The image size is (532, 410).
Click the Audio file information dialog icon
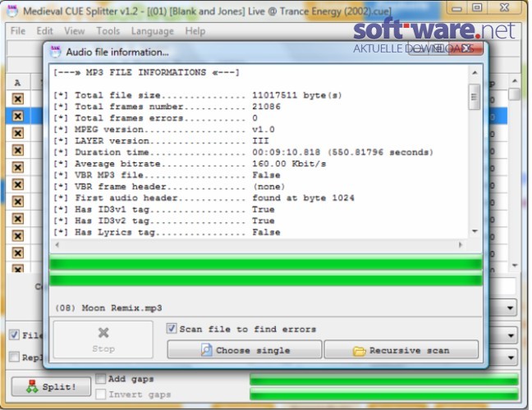pos(55,52)
